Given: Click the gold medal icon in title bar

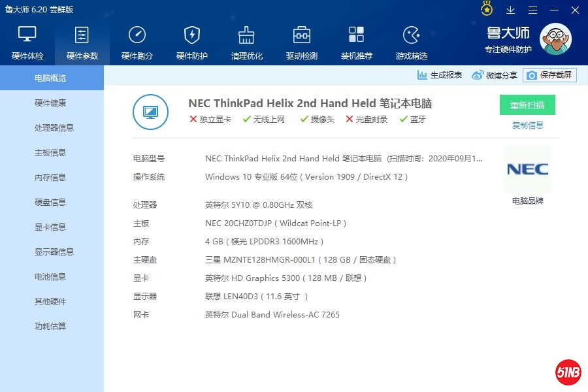Looking at the screenshot, I should pyautogui.click(x=487, y=9).
